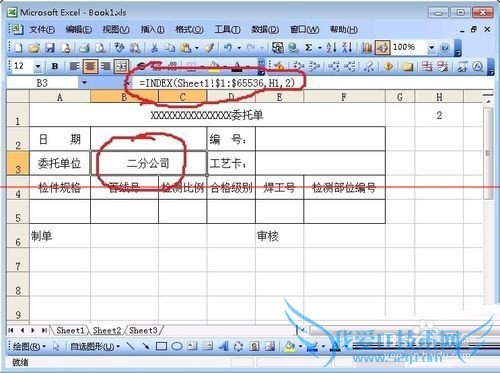Viewport: 500px width, 373px height.
Task: Open the 自选图形(U) AutoShapes menu
Action: [x=95, y=346]
